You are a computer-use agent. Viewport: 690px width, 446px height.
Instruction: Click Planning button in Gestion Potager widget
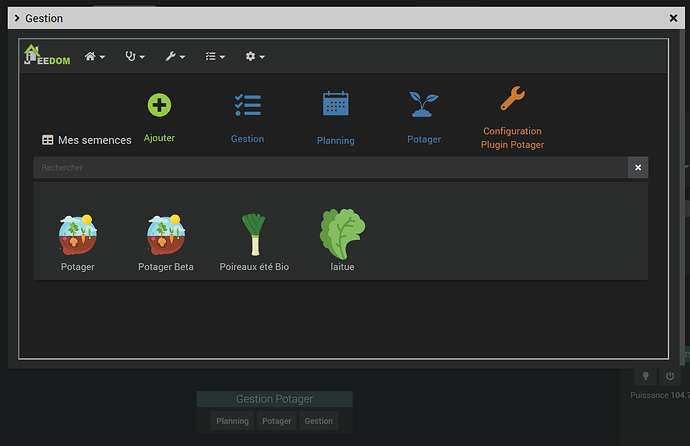click(x=232, y=421)
